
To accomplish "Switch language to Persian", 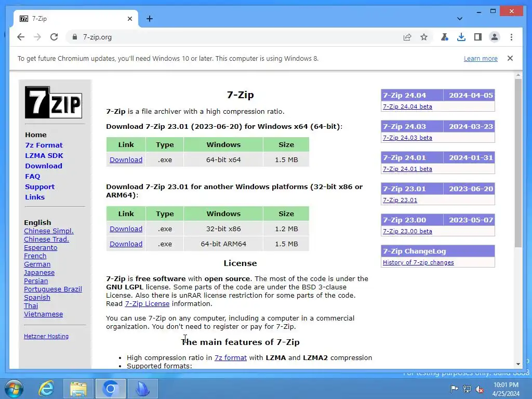I will point(36,281).
